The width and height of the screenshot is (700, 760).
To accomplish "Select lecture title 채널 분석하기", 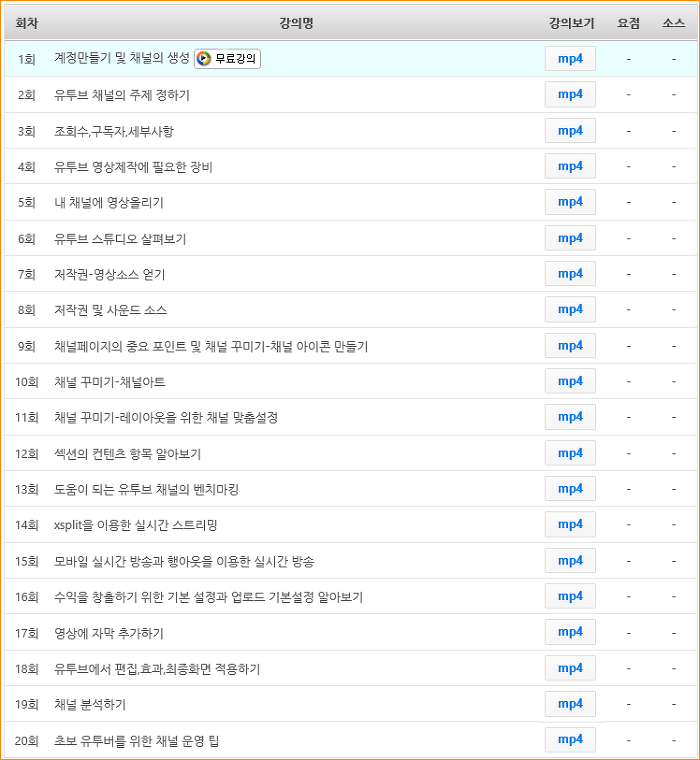I will tap(90, 704).
